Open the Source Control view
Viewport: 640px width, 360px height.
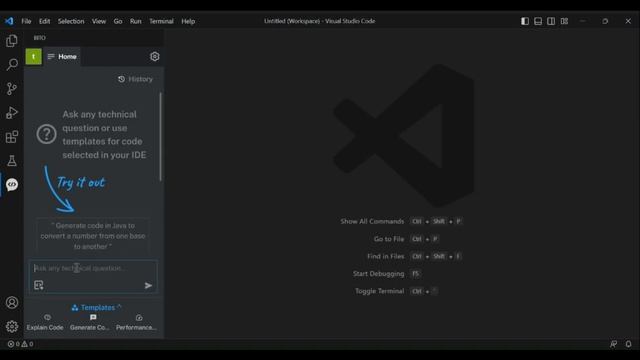pos(12,89)
